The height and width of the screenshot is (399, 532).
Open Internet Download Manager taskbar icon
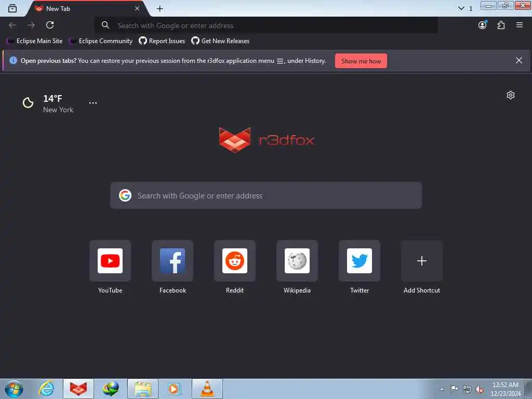tap(111, 389)
